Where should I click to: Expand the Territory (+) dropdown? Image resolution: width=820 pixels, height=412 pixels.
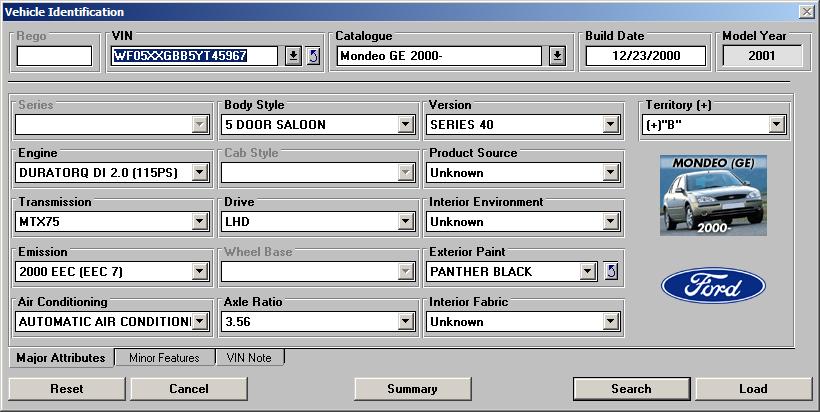(776, 125)
